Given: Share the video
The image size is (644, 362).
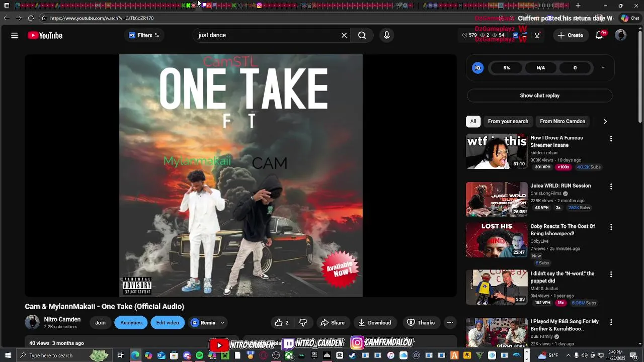Looking at the screenshot, I should coord(333,323).
